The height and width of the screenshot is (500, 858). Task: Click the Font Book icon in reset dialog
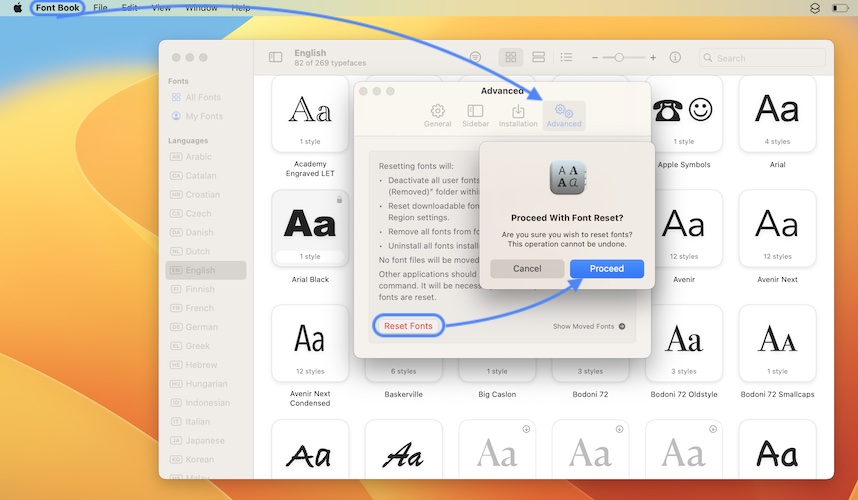567,178
